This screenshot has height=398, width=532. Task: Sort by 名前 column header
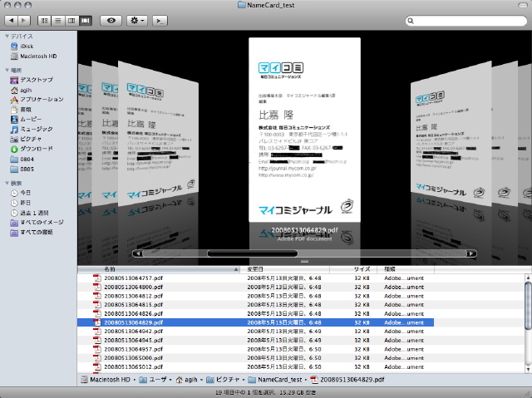(159, 269)
